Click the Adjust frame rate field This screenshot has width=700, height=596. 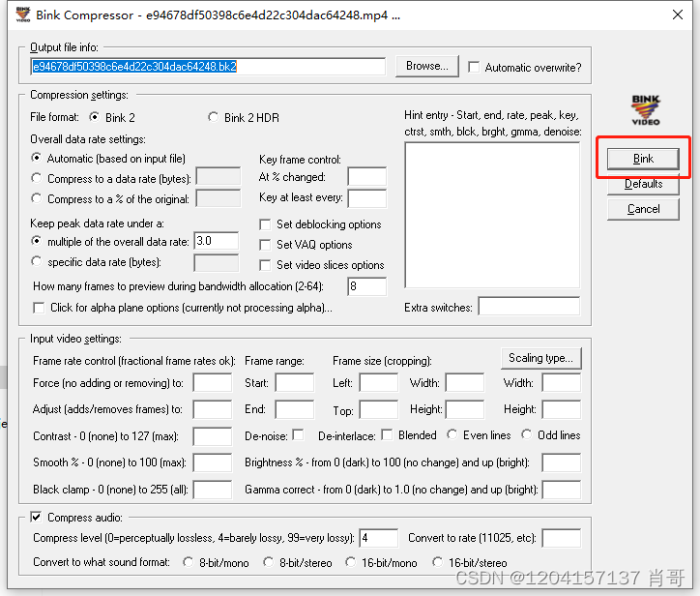213,409
